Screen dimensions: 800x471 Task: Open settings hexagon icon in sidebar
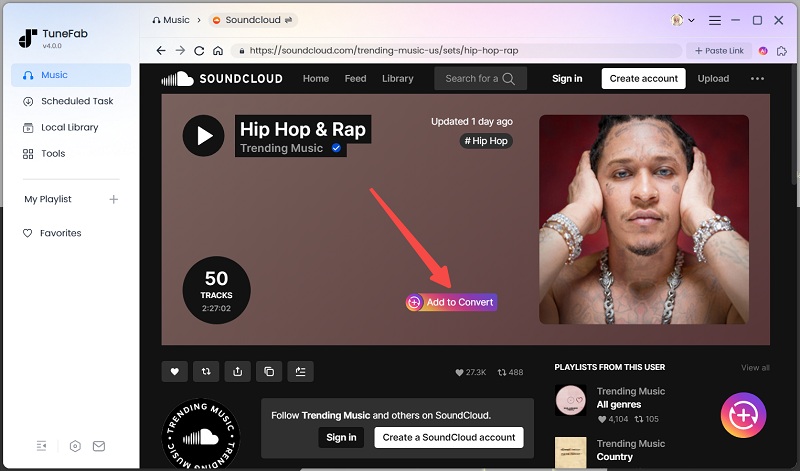click(75, 446)
